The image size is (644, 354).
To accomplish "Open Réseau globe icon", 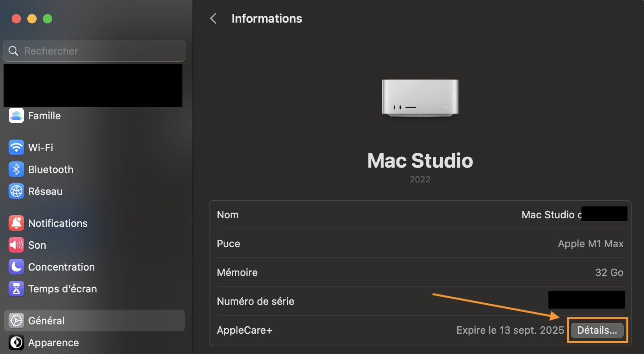I will pyautogui.click(x=16, y=191).
